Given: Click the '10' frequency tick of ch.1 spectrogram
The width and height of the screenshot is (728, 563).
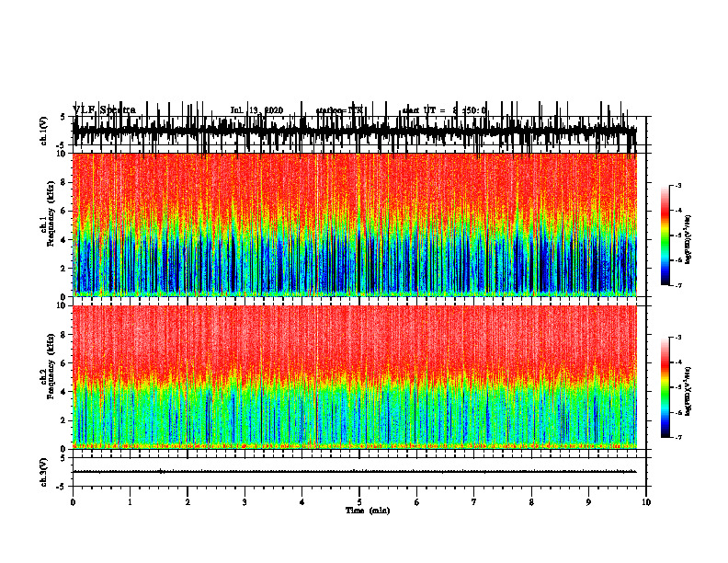Looking at the screenshot, I should 61,154.
